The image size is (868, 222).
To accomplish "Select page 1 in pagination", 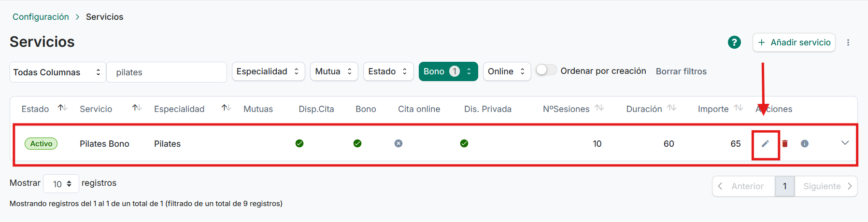I will [784, 186].
